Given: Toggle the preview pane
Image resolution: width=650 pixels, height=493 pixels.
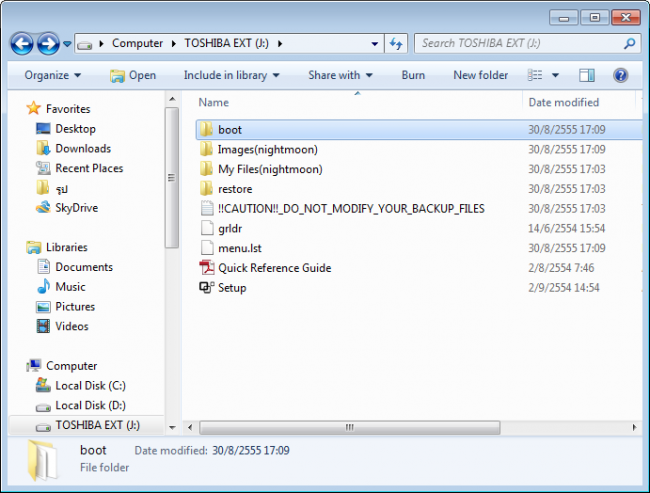Looking at the screenshot, I should coord(587,75).
